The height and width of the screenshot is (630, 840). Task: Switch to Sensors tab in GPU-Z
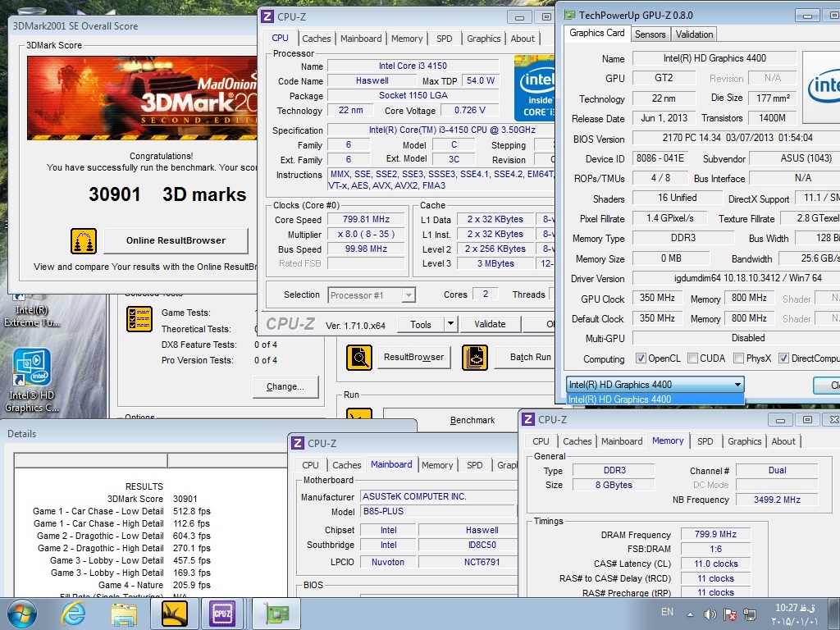pyautogui.click(x=650, y=34)
